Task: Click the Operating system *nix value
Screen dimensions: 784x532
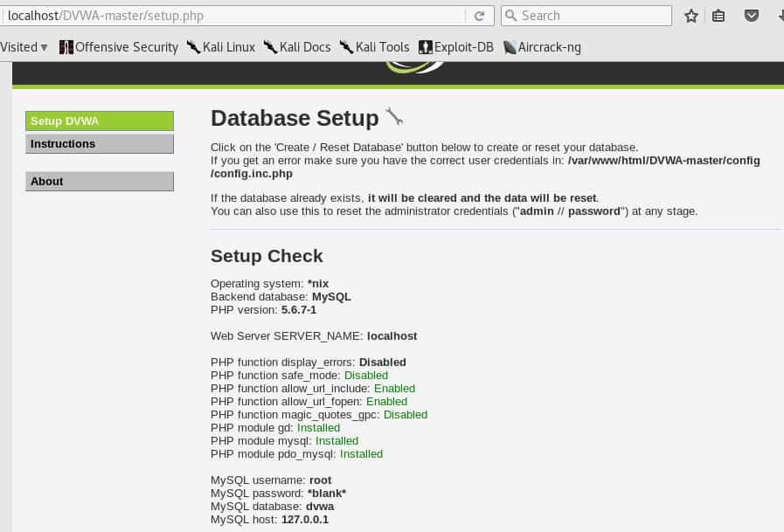Action: [318, 284]
